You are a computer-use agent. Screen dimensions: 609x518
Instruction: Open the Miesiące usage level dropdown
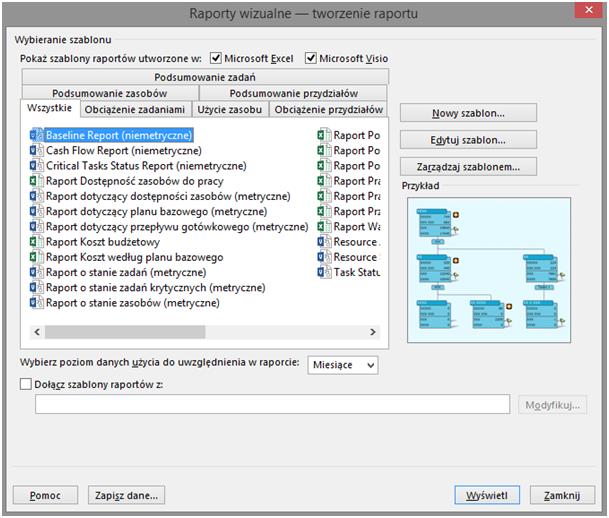343,365
